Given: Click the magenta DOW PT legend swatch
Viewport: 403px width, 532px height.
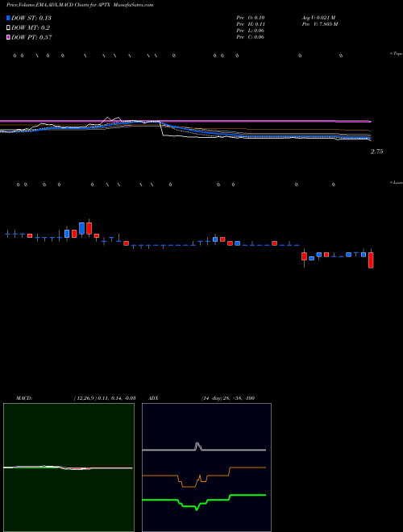Looking at the screenshot, I should 9,38.
